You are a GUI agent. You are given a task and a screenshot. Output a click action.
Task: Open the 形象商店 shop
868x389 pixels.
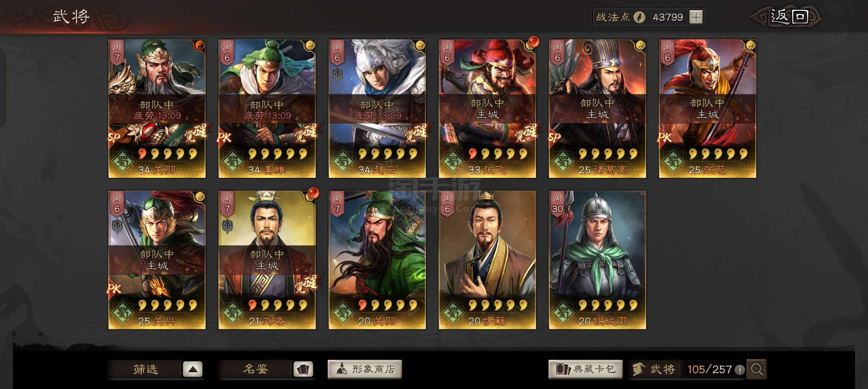point(365,369)
